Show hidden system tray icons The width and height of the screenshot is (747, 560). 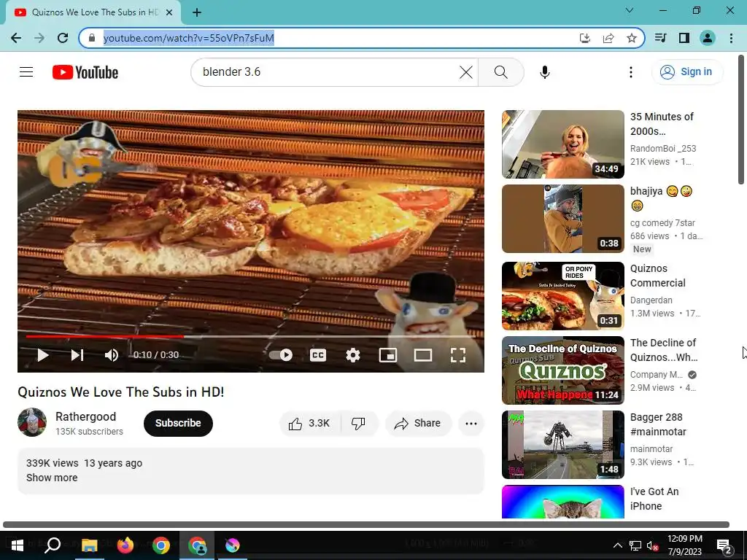tap(617, 545)
